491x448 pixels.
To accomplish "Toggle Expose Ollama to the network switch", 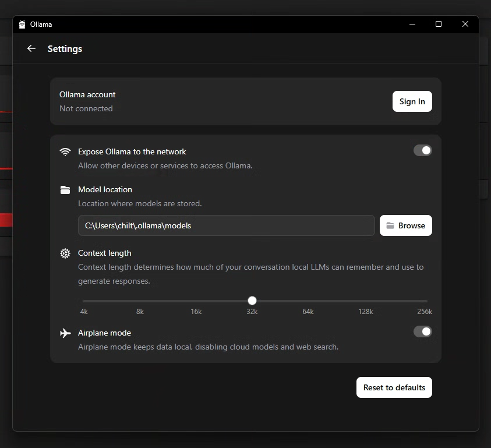I will (422, 151).
